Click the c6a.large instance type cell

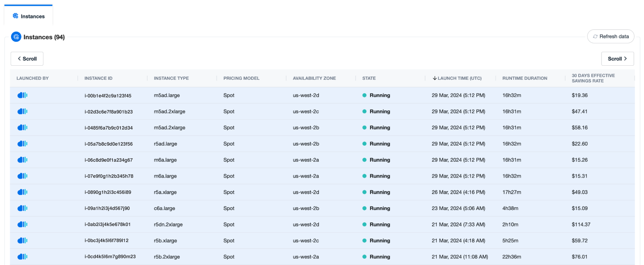tap(165, 208)
